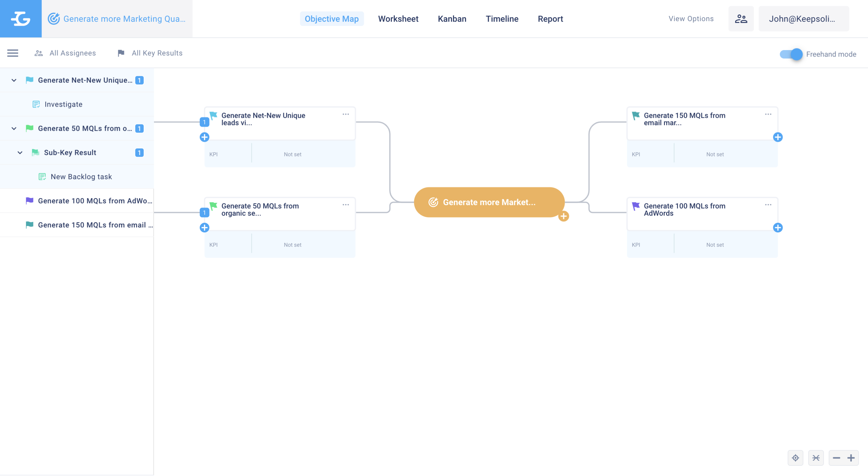Image resolution: width=868 pixels, height=476 pixels.
Task: Click the collapse map icon
Action: (x=816, y=458)
